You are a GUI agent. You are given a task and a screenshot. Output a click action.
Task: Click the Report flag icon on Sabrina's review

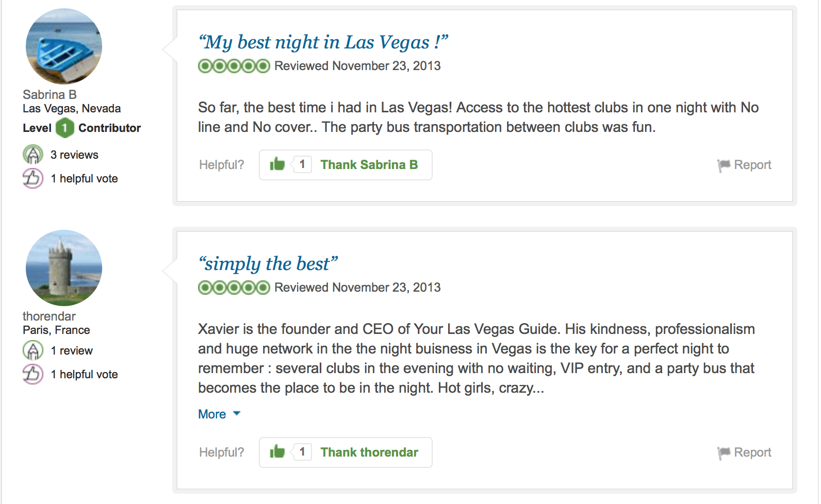coord(724,165)
